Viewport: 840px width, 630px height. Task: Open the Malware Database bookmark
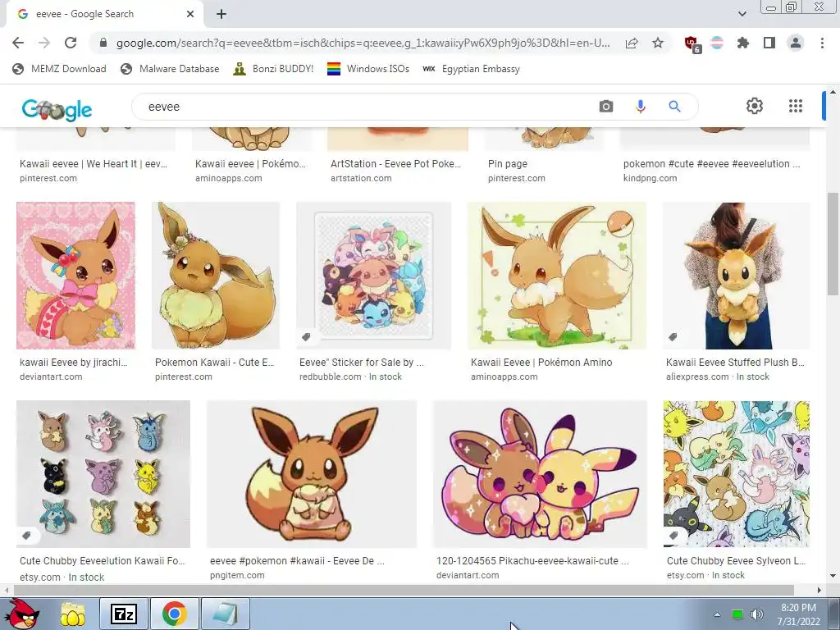point(170,69)
